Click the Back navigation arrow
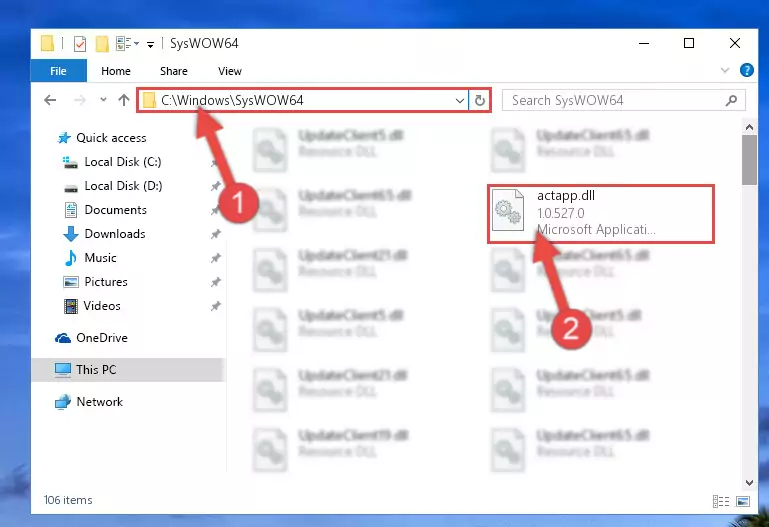This screenshot has width=769, height=527. pyautogui.click(x=50, y=100)
